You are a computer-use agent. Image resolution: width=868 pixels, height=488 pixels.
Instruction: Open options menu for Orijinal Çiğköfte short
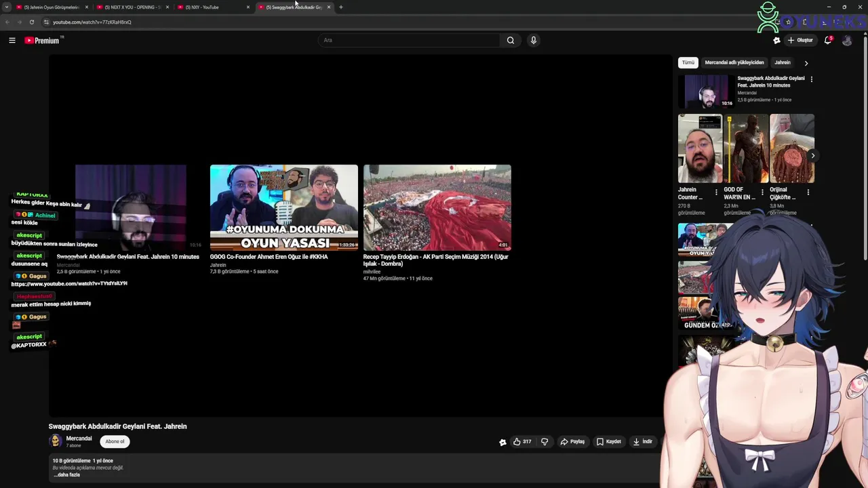pos(808,192)
